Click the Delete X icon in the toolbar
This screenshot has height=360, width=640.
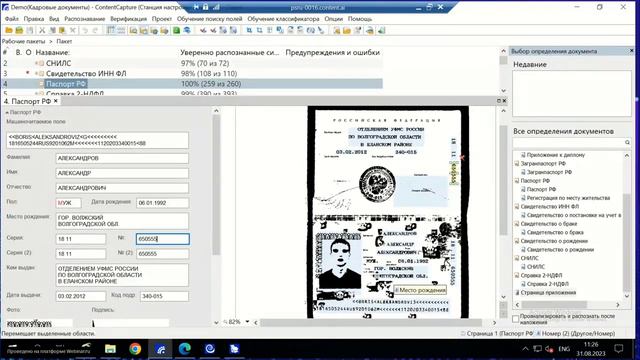click(73, 30)
